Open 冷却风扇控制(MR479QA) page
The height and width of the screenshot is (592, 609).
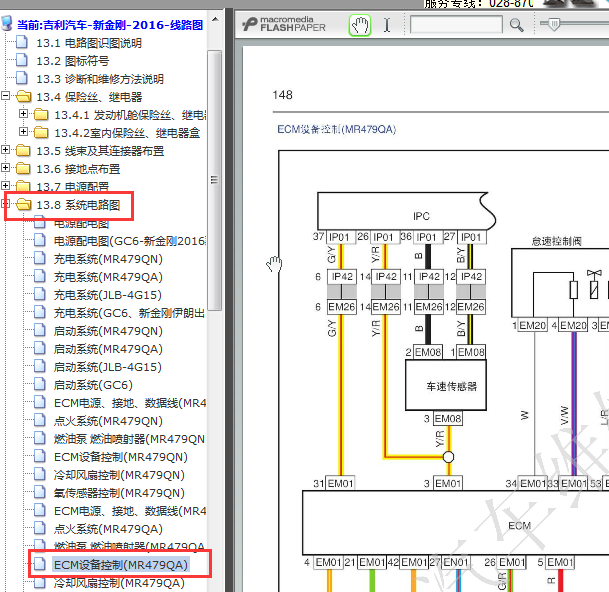[x=119, y=583]
